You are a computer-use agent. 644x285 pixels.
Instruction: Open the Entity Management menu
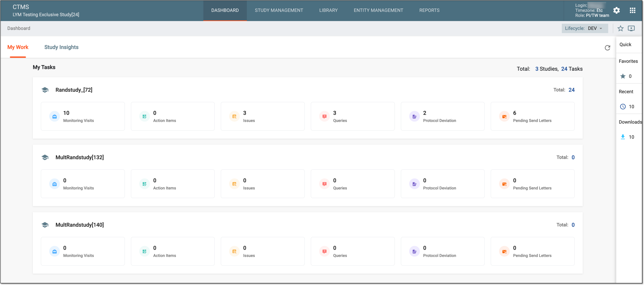click(378, 10)
